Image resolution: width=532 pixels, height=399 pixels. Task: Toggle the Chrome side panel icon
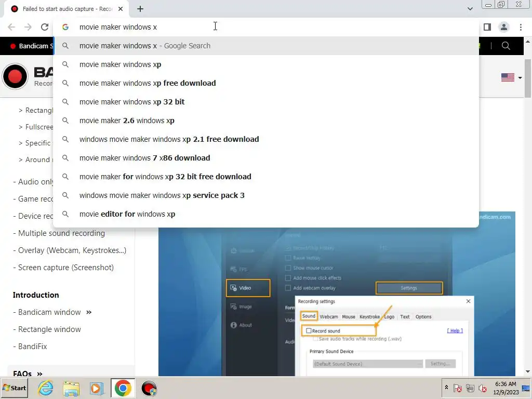(487, 27)
